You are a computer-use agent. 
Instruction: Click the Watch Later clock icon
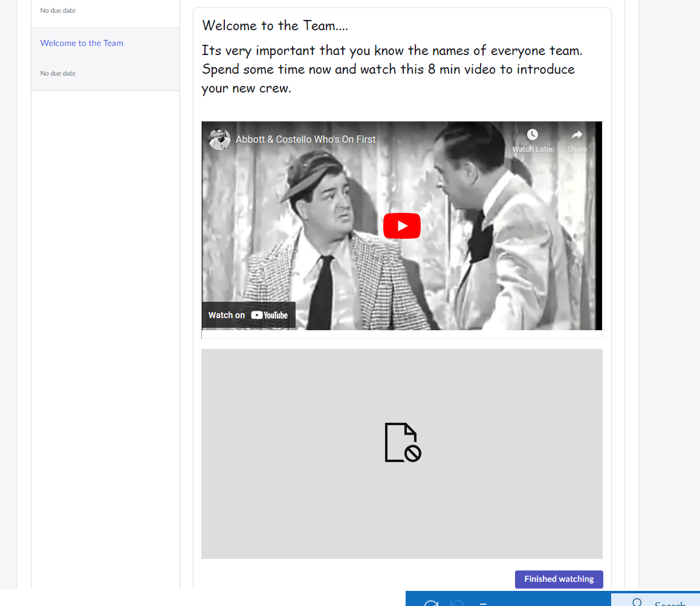pyautogui.click(x=532, y=134)
